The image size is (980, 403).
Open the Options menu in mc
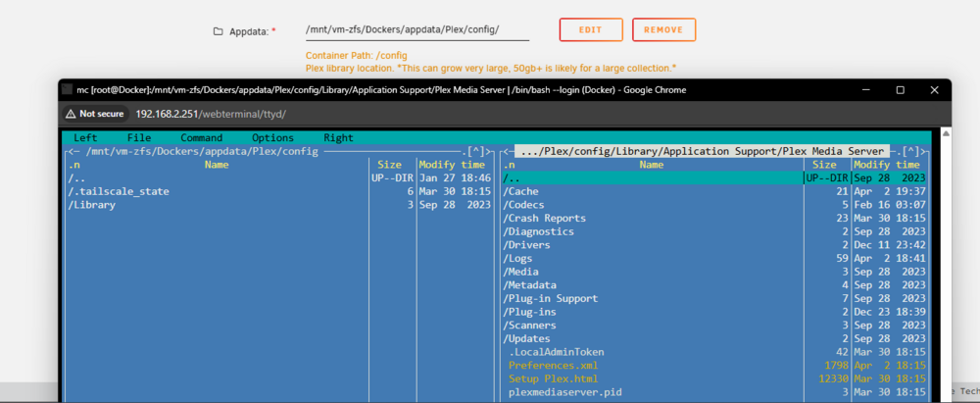coord(272,137)
